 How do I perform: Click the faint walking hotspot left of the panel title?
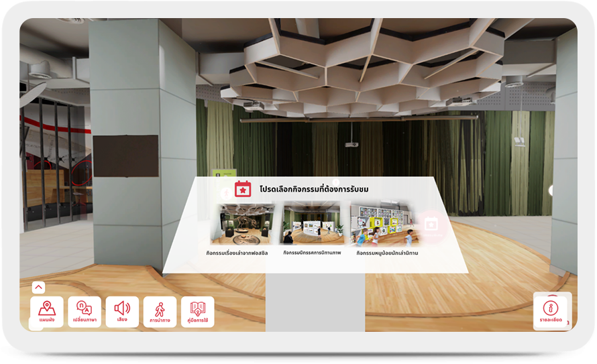click(224, 193)
